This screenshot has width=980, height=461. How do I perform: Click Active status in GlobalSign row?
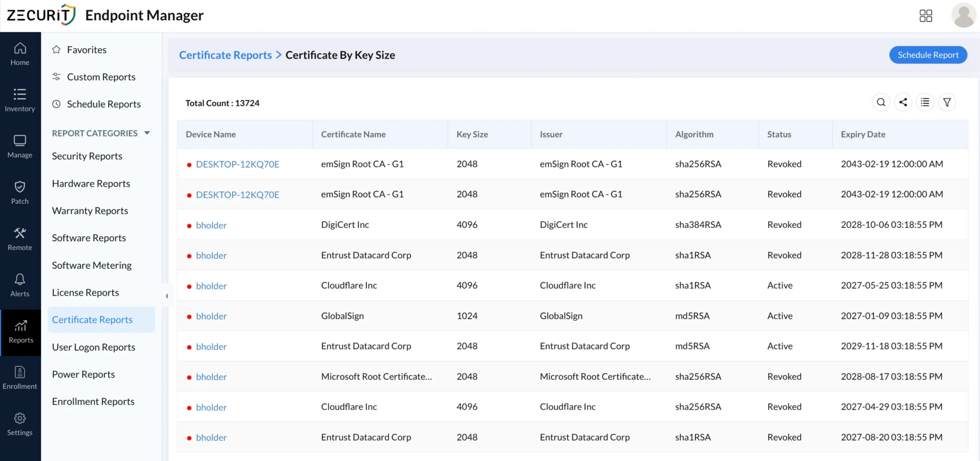click(x=780, y=316)
